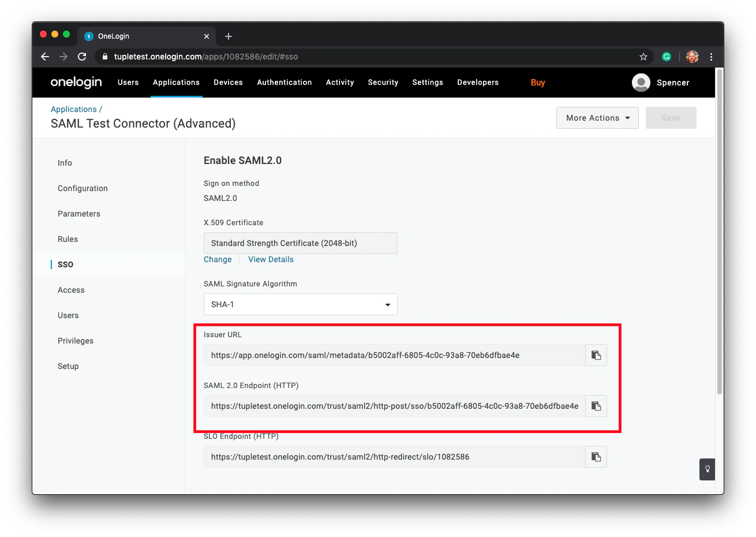Click the Change certificate link

click(x=218, y=259)
